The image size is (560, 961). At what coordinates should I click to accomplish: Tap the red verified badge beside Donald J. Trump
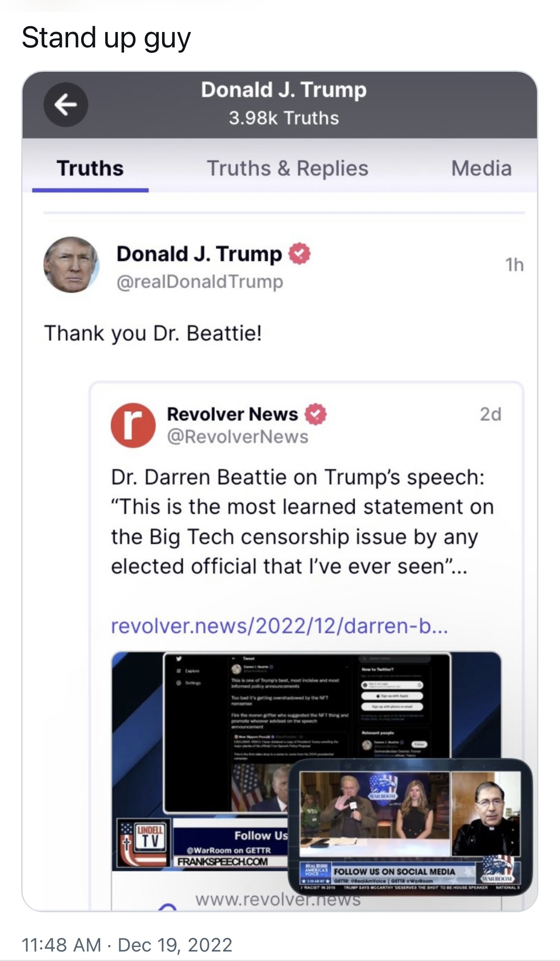point(300,253)
